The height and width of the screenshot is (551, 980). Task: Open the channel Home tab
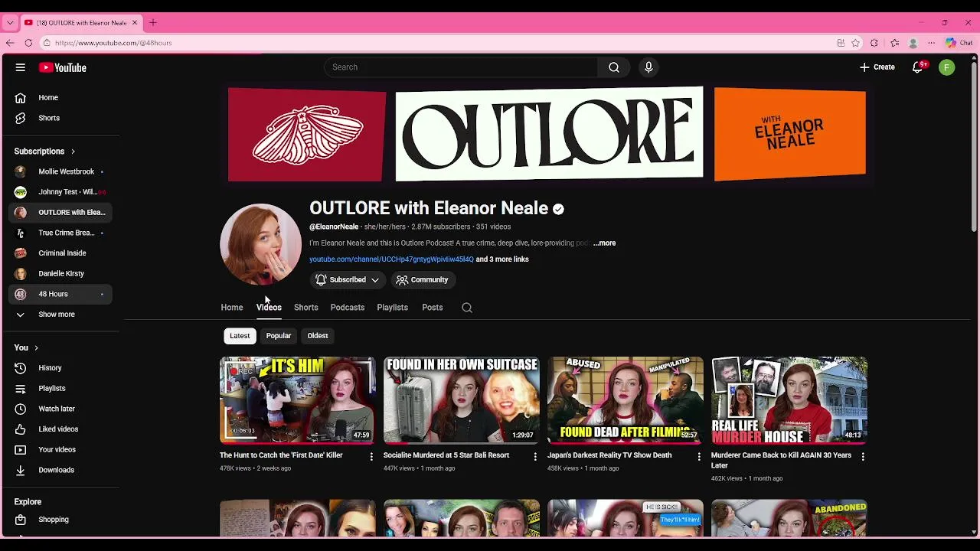(x=232, y=308)
